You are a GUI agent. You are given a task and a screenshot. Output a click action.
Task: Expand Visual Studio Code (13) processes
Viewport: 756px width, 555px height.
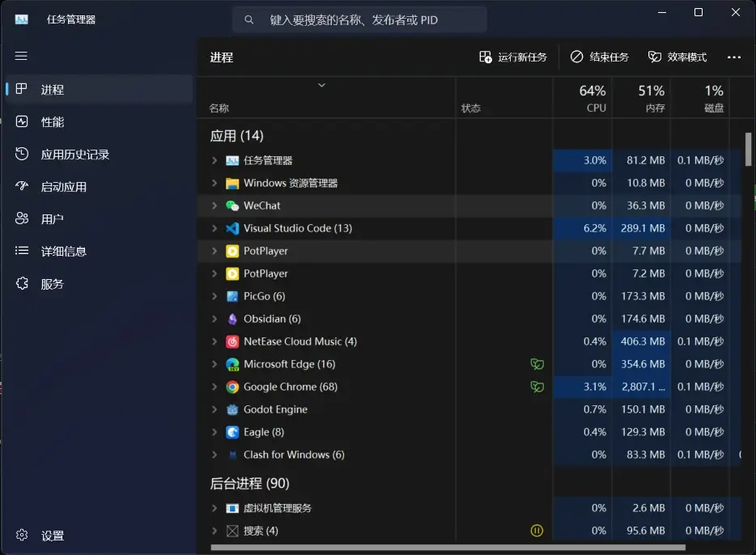214,228
